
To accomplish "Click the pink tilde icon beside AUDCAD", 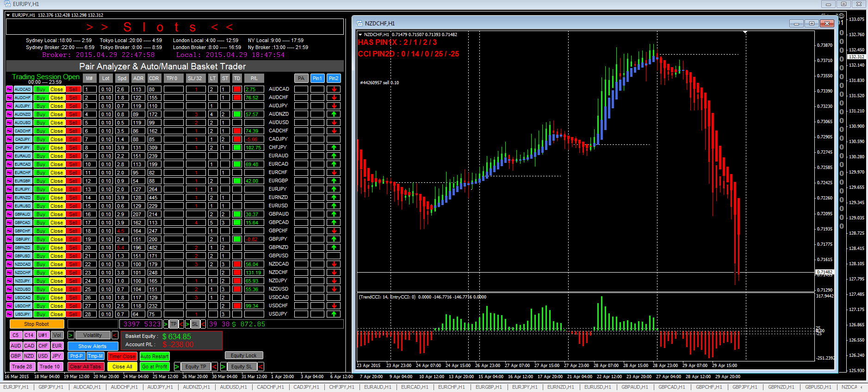I will [9, 89].
